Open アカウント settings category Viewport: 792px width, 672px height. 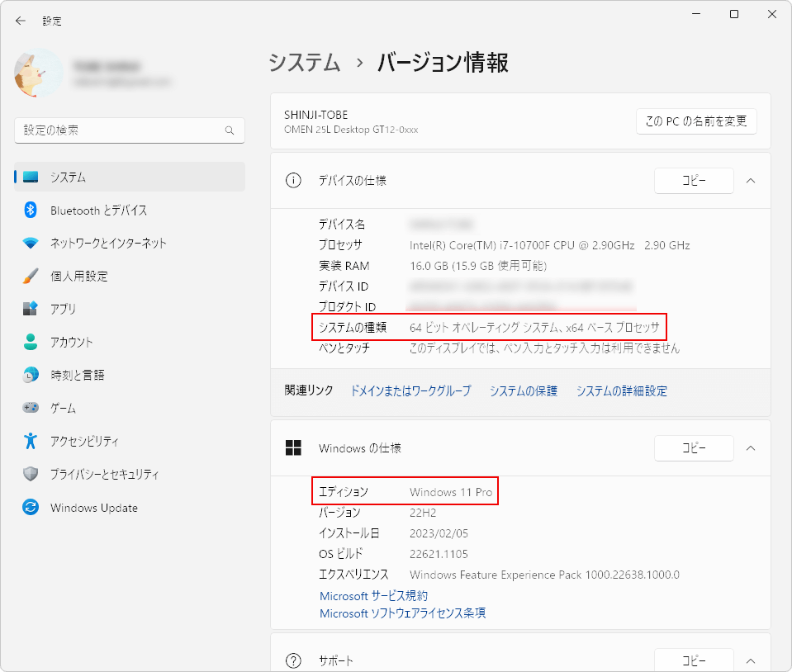coord(130,342)
